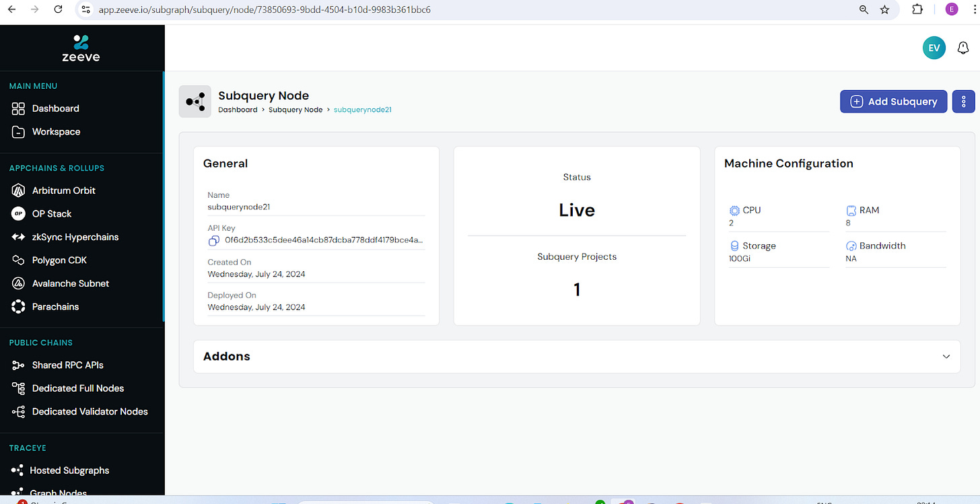Viewport: 980px width, 504px height.
Task: Click the Bandwidth label
Action: pyautogui.click(x=882, y=246)
